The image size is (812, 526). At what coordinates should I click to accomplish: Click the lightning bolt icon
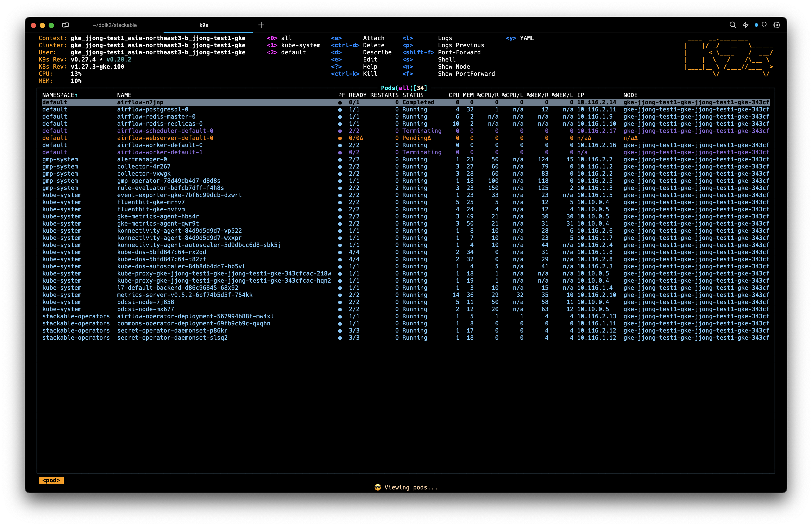pos(745,25)
